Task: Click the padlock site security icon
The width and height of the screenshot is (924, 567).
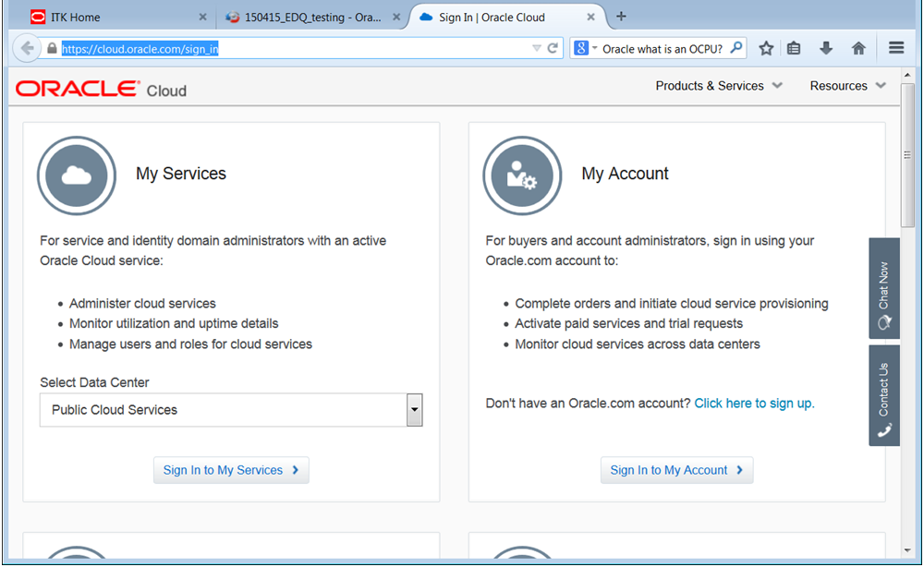Action: click(52, 48)
